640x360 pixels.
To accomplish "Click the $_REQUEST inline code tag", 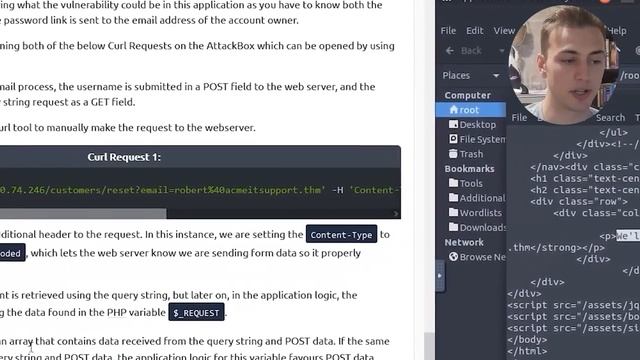I will (196, 313).
